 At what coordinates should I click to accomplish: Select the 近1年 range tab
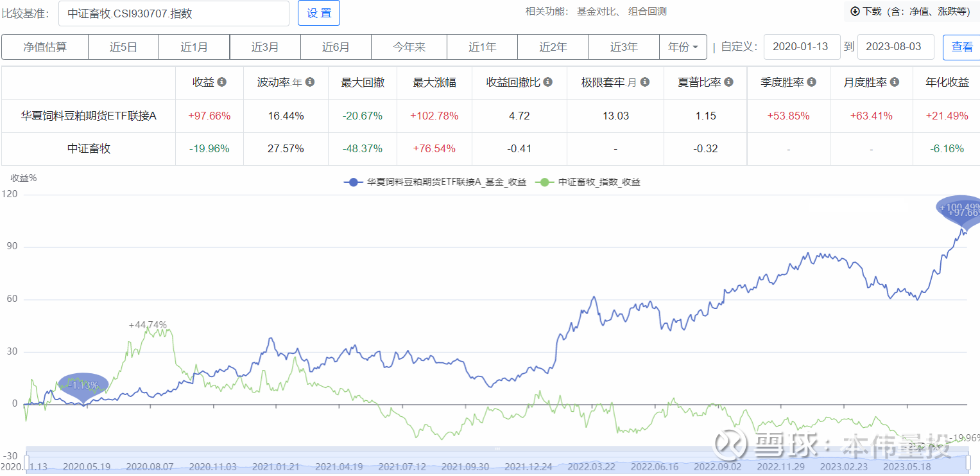tap(482, 47)
